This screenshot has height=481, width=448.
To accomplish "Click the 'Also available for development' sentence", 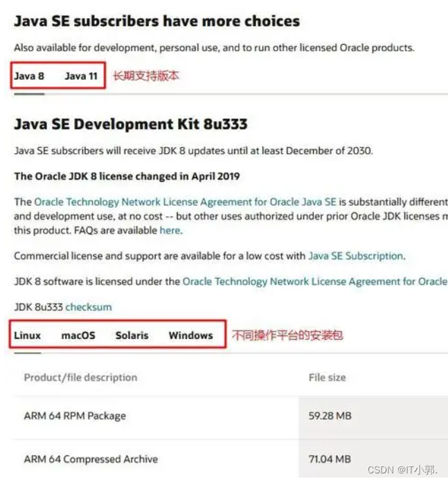I will tap(214, 48).
